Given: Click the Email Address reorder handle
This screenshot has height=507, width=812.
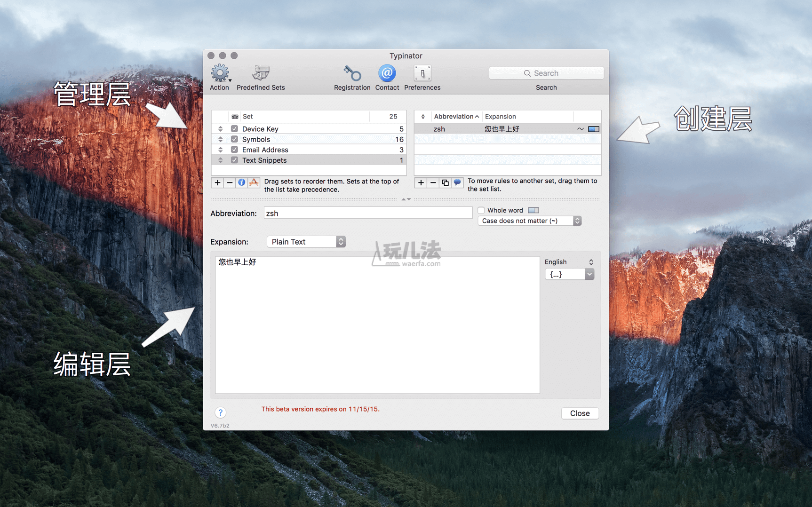Looking at the screenshot, I should coord(220,150).
